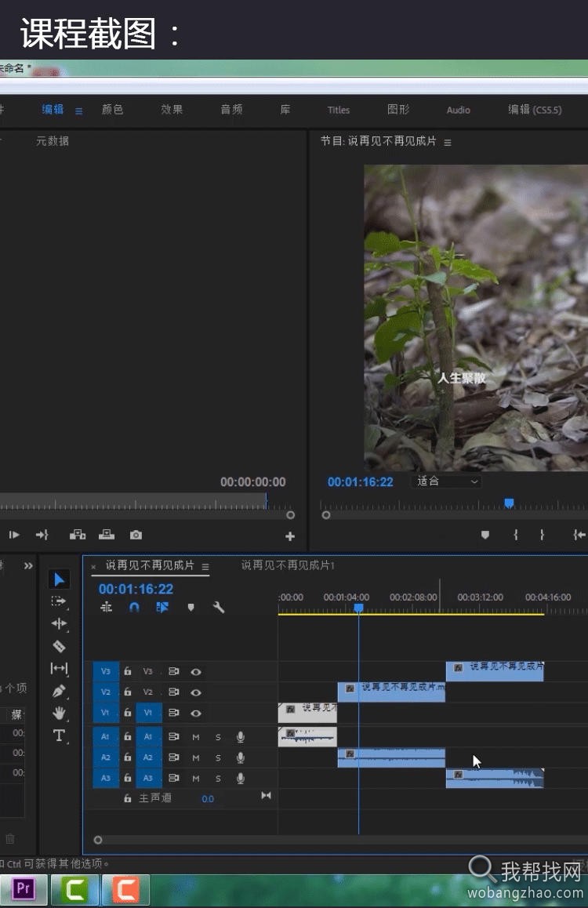
Task: Mark Out point in program monitor
Action: (x=542, y=535)
